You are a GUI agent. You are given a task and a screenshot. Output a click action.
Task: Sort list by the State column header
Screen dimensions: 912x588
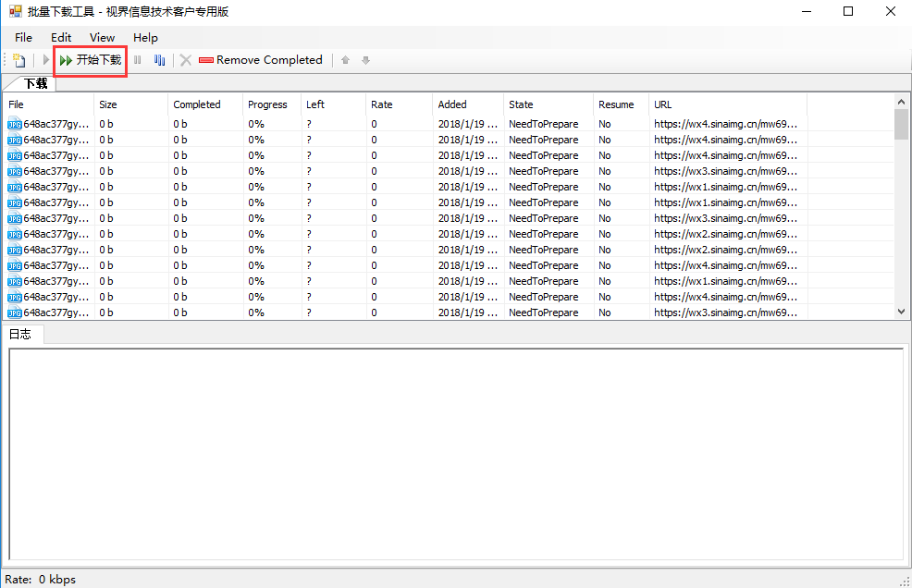click(x=521, y=104)
